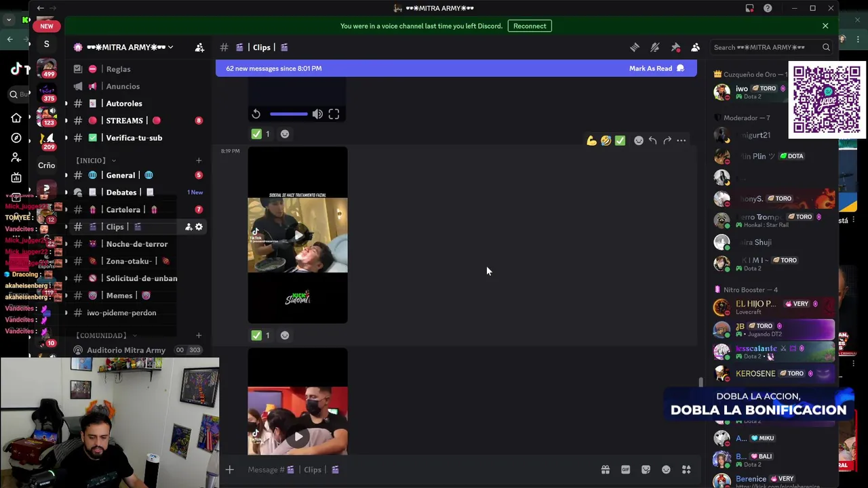This screenshot has width=868, height=488.
Task: React with rolling laughing emoji
Action: [606, 140]
